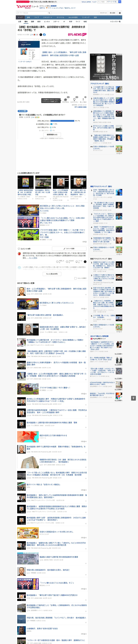The image size is (138, 644).
Task: Click the strawberry commenter avatar
Action: (19, 254)
